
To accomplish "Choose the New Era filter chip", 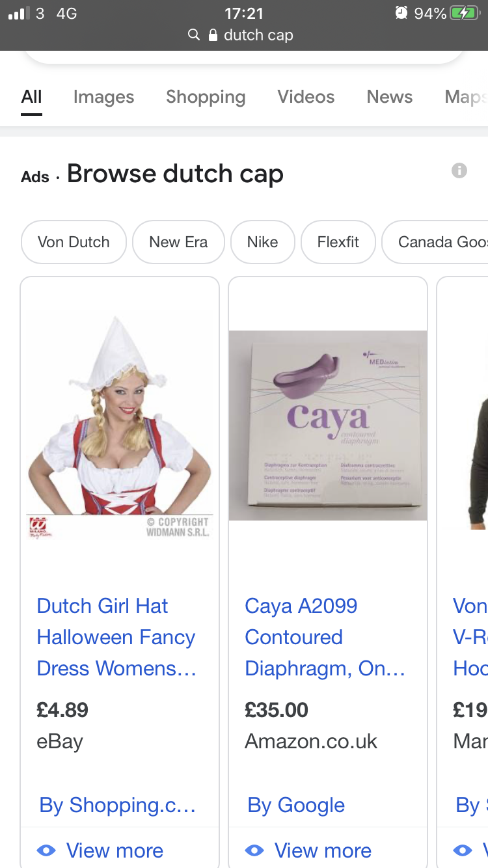I will point(178,242).
